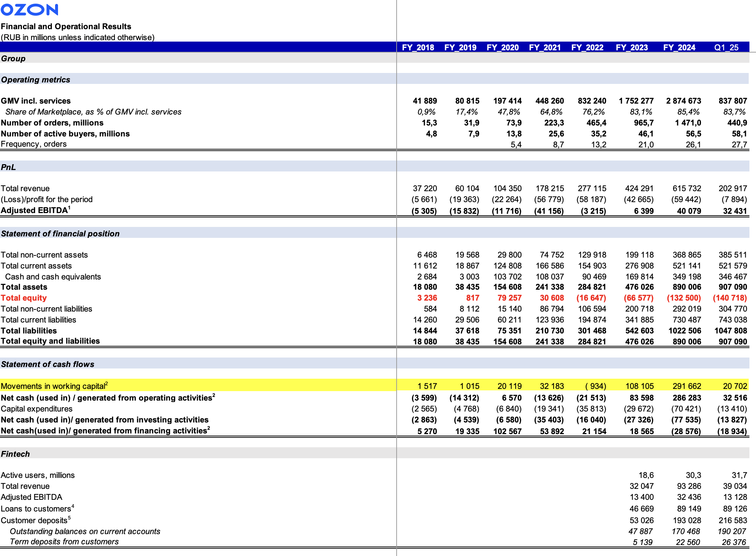Select Number of active buyers row label

(65, 134)
